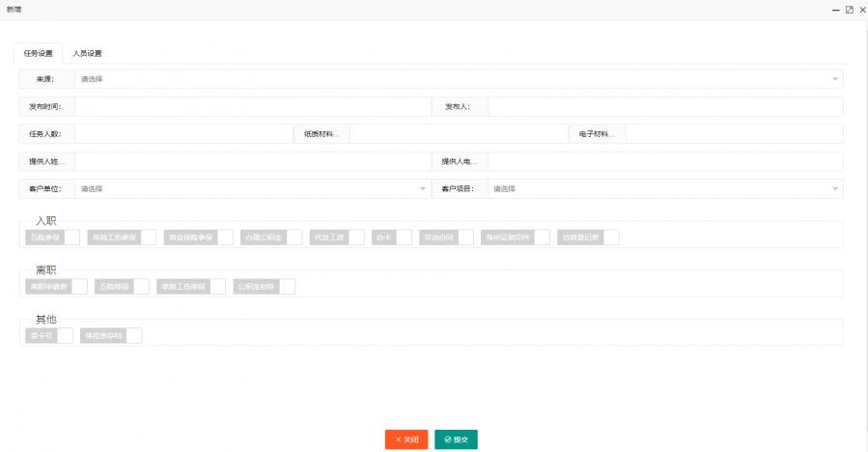Select the 任务设置 tab
Screen dimensions: 868x452
(39, 53)
